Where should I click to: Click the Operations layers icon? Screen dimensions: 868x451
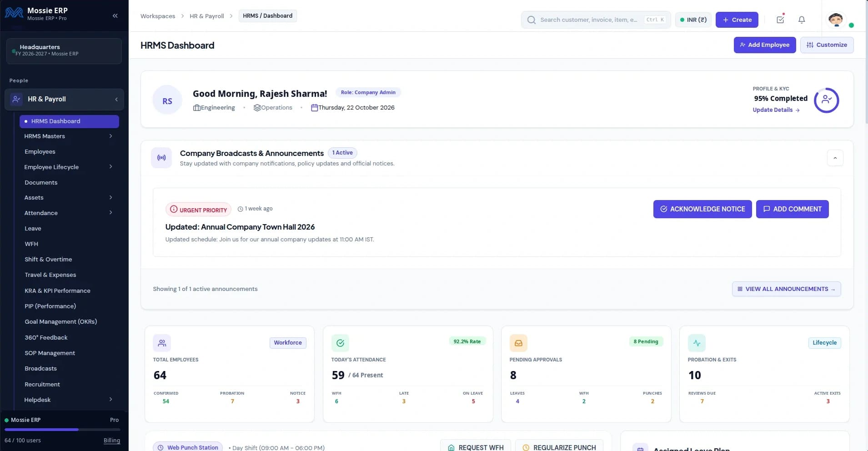257,108
